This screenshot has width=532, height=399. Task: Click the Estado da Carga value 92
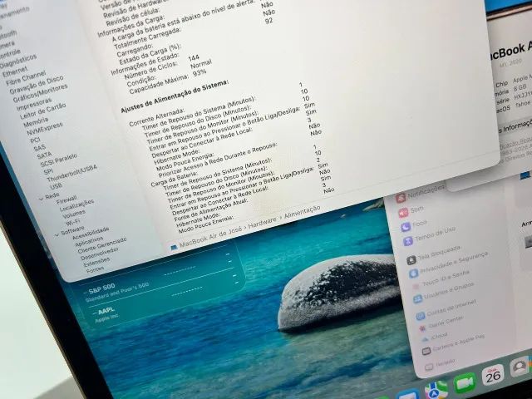(268, 21)
